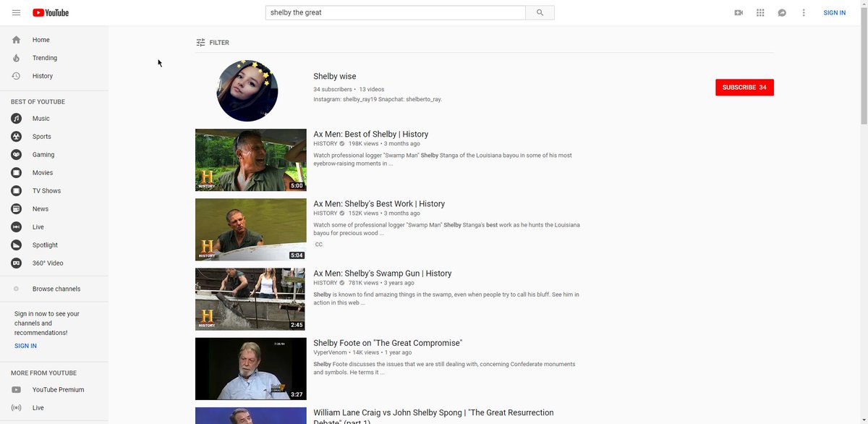868x424 pixels.
Task: Click the TV Shows icon
Action: click(x=16, y=191)
